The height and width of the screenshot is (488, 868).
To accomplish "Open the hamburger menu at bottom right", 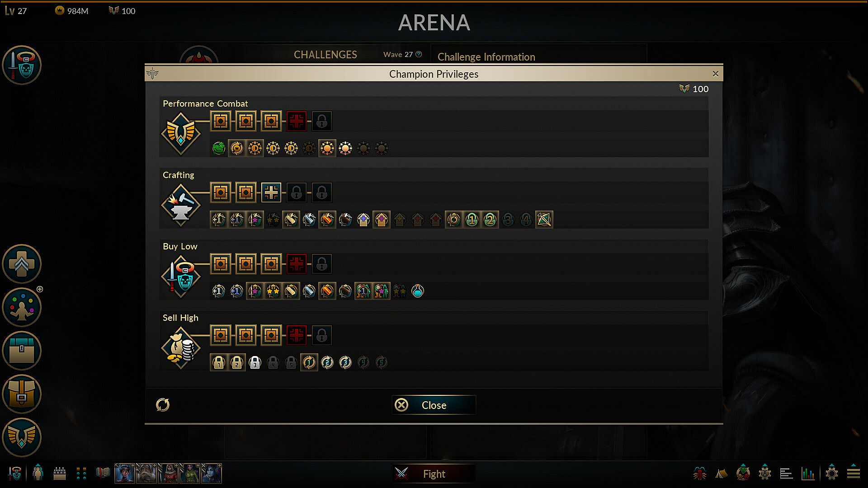I will tap(854, 473).
